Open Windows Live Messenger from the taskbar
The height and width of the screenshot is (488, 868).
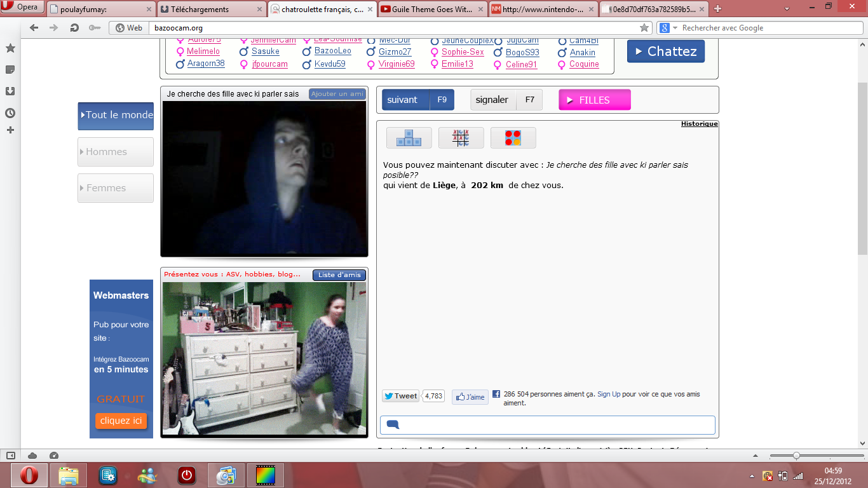147,475
